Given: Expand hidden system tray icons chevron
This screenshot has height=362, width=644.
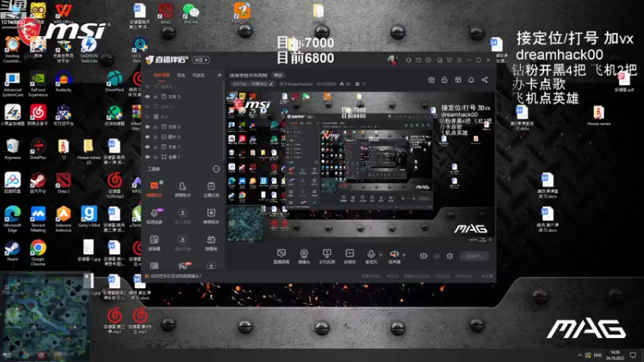Looking at the screenshot, I should tap(580, 355).
